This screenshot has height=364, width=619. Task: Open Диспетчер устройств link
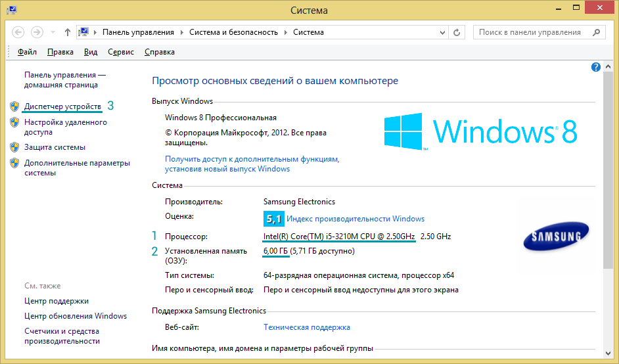[x=62, y=106]
